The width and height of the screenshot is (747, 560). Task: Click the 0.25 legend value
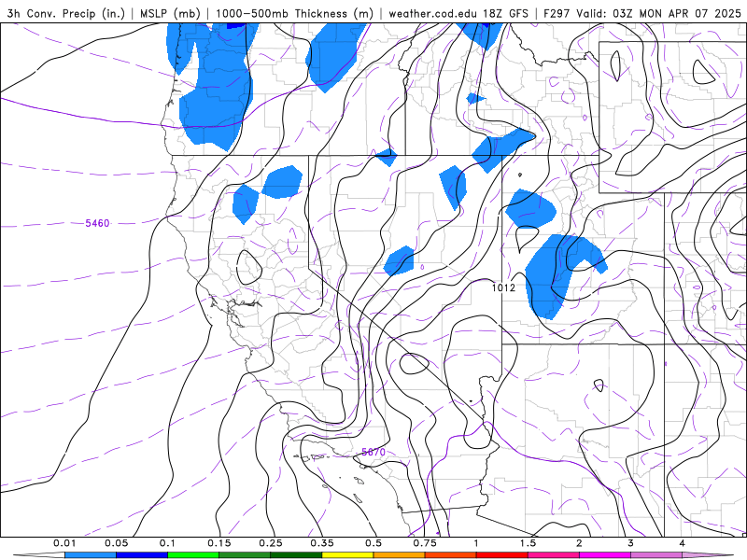click(x=271, y=543)
